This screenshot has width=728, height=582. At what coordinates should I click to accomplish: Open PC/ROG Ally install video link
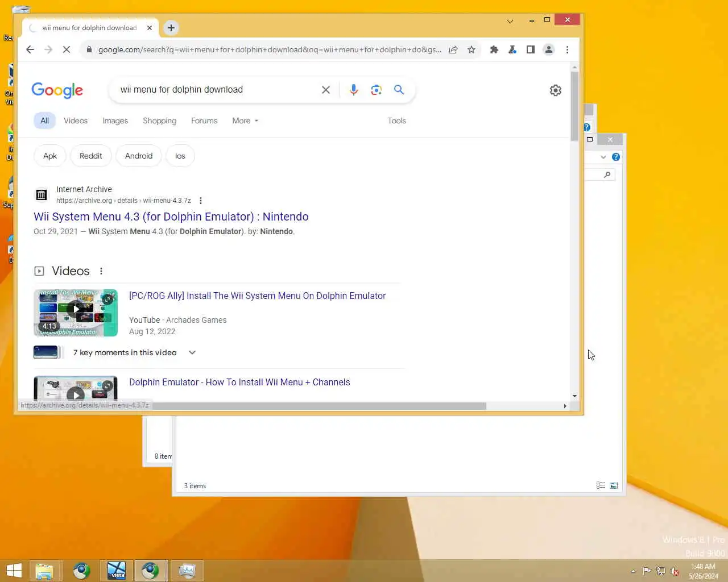pyautogui.click(x=257, y=296)
